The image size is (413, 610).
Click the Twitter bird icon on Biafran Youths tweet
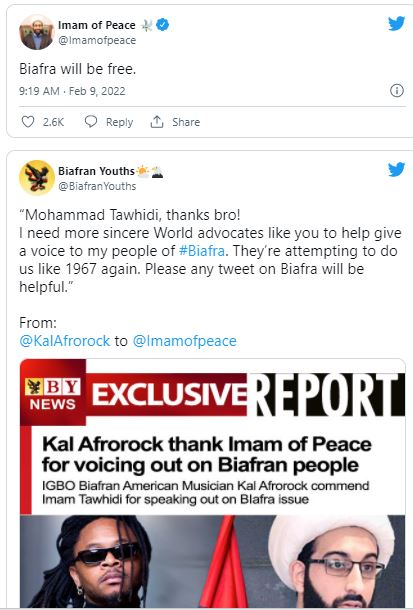tap(396, 170)
